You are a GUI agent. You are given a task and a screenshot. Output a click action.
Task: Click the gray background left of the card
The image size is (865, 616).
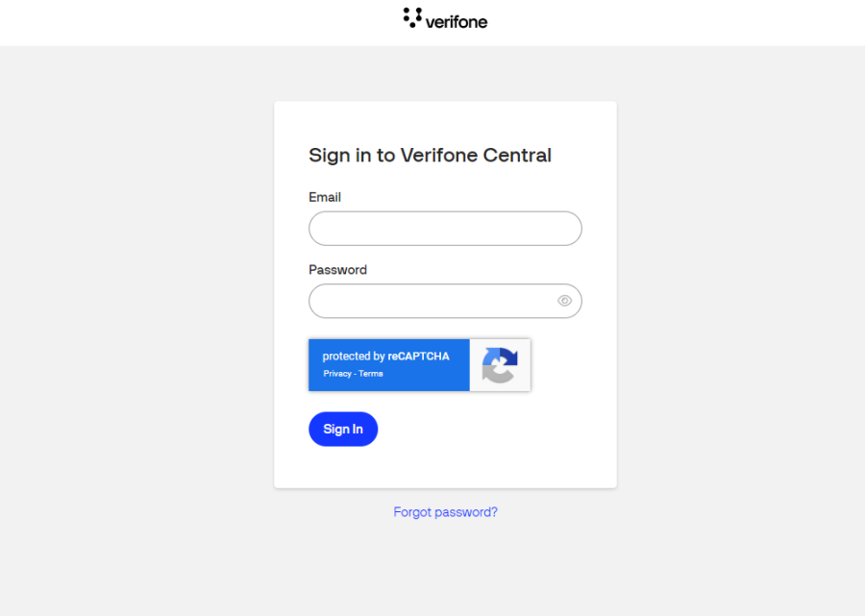[135, 288]
